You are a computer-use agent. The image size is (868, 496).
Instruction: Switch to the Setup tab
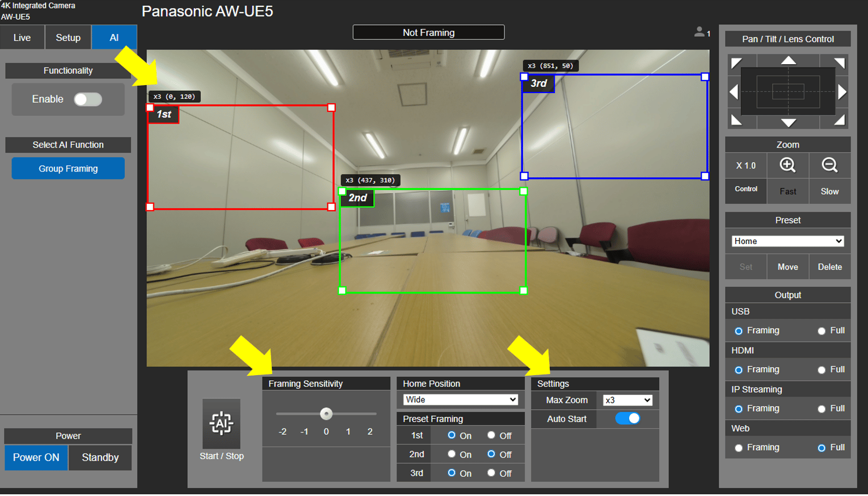pos(68,37)
